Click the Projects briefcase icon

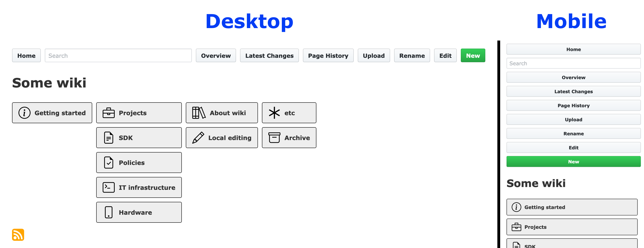(x=108, y=113)
